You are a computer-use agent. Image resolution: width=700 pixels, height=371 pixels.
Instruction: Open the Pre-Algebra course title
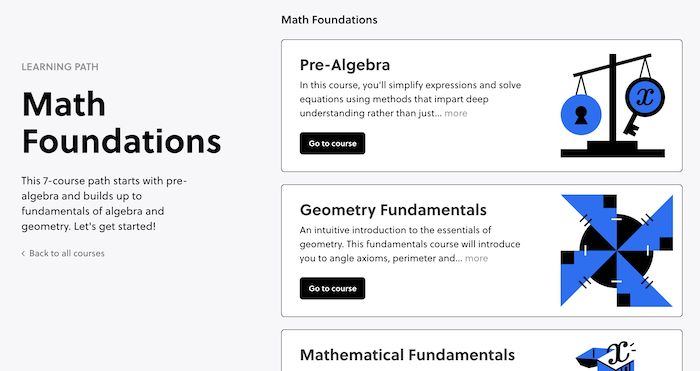[x=345, y=65]
